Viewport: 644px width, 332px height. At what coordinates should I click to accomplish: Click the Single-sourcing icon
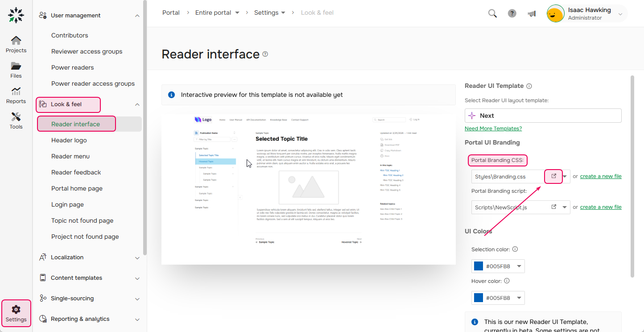click(43, 299)
